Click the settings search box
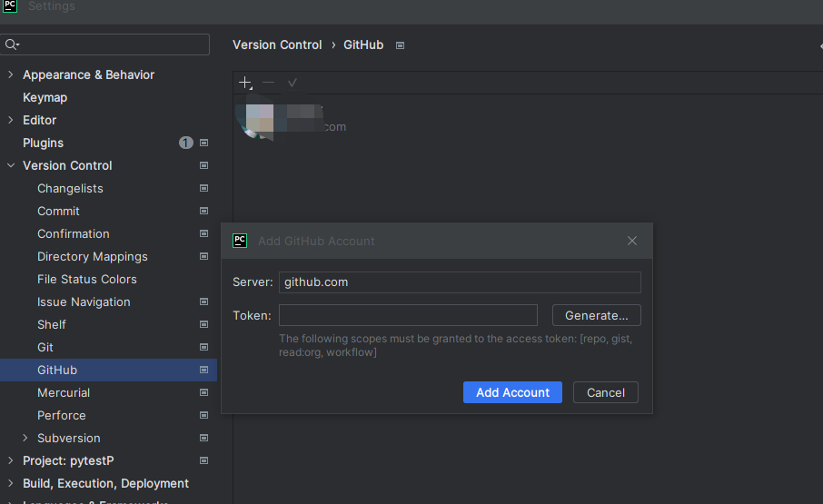823x504 pixels. [x=105, y=44]
